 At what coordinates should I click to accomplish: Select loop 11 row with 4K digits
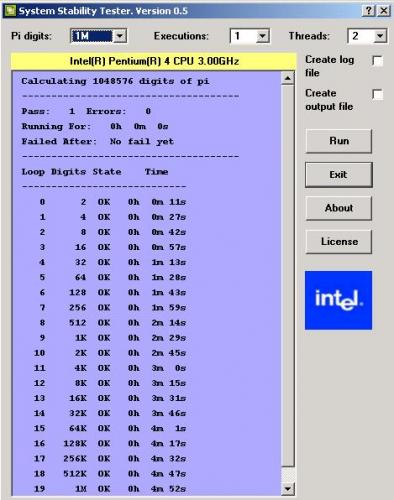click(x=110, y=368)
